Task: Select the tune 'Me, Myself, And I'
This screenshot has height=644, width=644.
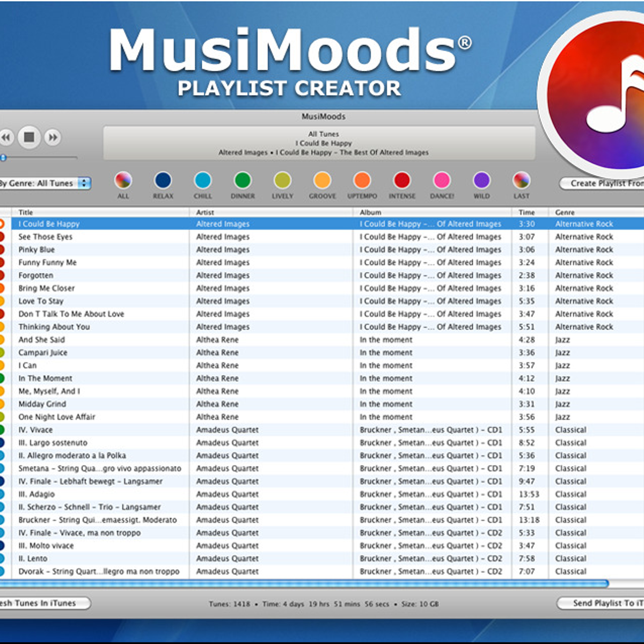Action: [322, 391]
